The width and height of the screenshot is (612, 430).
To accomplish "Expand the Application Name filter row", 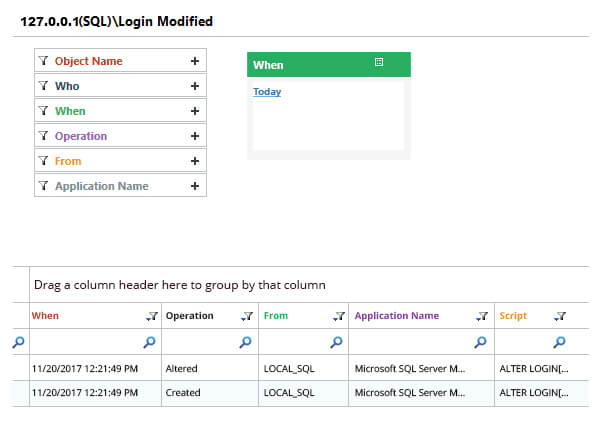I will pos(195,186).
